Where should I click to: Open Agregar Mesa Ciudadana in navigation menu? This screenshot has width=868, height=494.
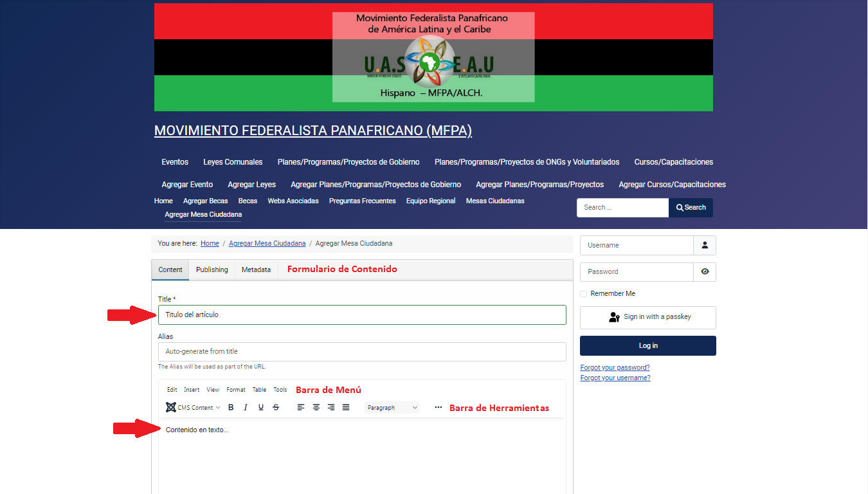click(203, 214)
